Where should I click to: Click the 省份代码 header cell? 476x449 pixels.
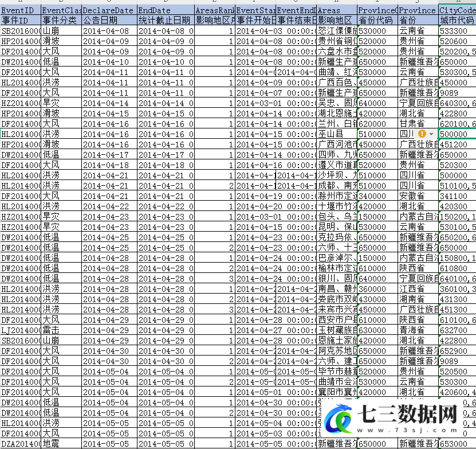pos(377,21)
